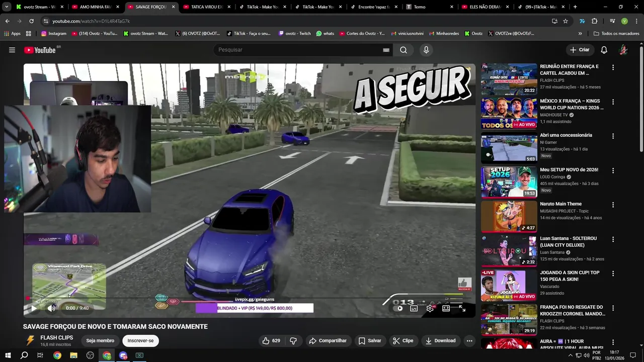Image resolution: width=644 pixels, height=362 pixels.
Task: Switch to the Termo browser tab
Action: pos(429,7)
